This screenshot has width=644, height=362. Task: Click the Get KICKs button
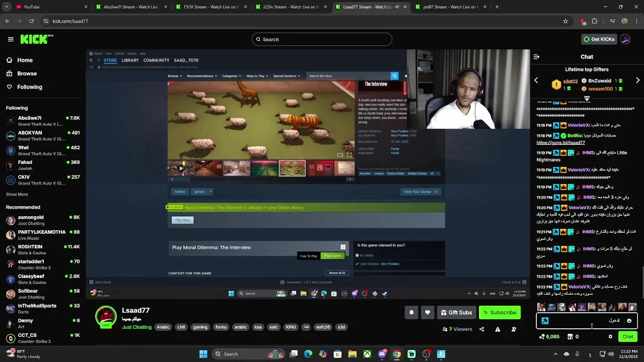tap(599, 39)
